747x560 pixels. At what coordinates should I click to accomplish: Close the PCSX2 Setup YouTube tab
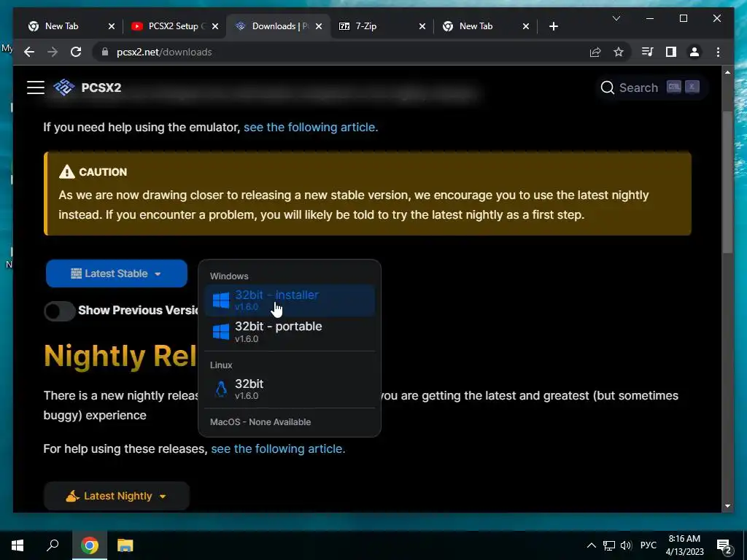tap(215, 26)
